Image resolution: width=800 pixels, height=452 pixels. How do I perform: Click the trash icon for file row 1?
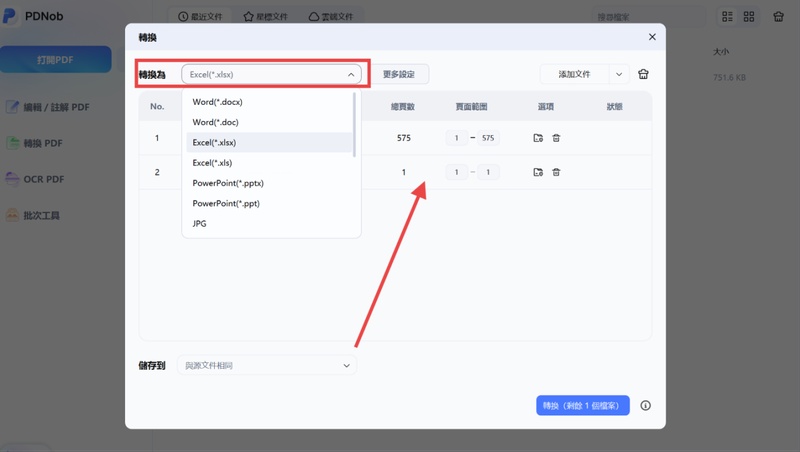click(x=556, y=138)
